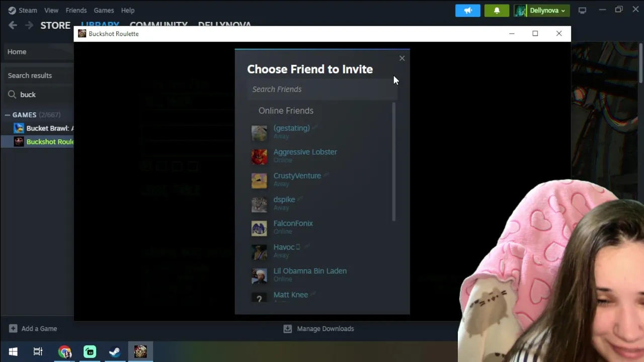Collapse the GAMES category
The image size is (644, 362).
(x=7, y=115)
